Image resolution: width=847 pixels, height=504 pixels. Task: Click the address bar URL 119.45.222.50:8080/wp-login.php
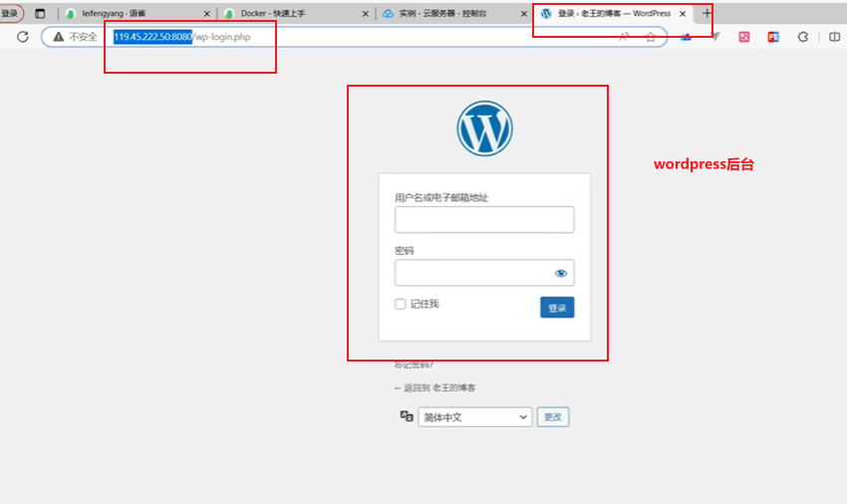182,37
